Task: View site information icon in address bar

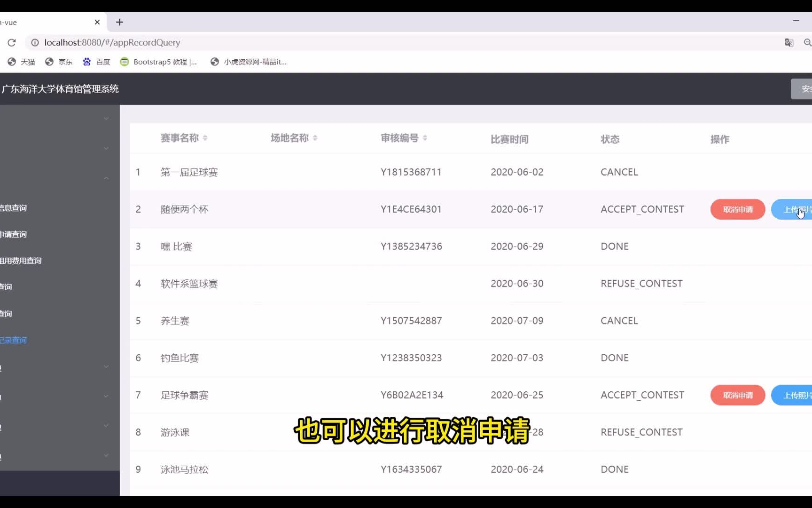Action: (35, 43)
